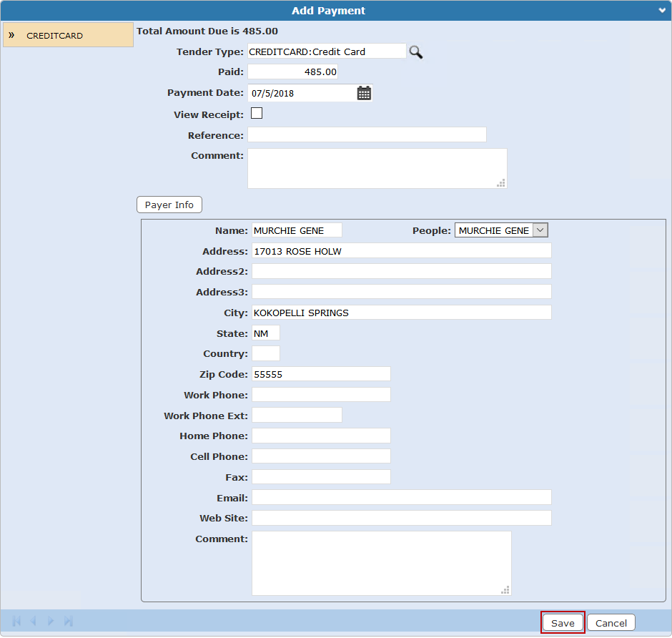Cancel the Add Payment form
Viewport: 672px width, 638px height.
[x=611, y=623]
